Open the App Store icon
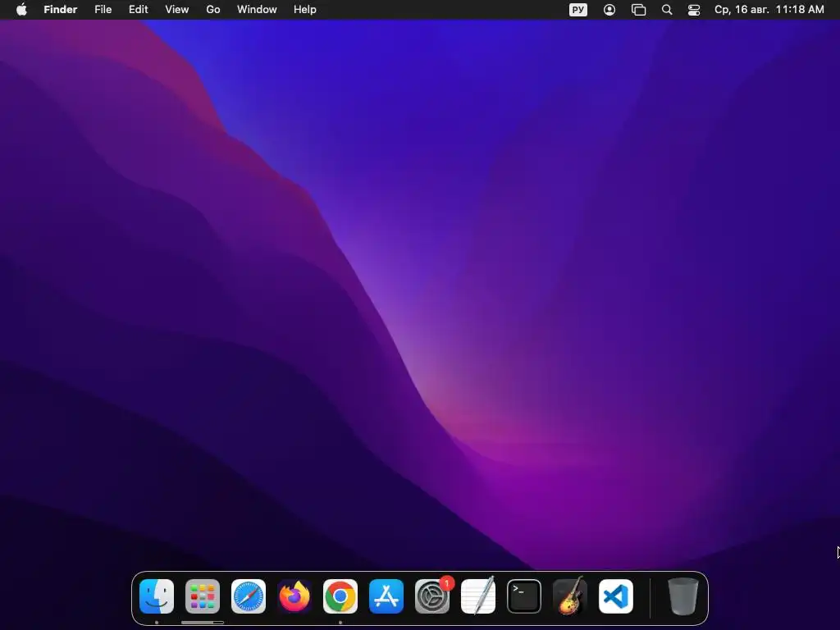The image size is (840, 630). [386, 596]
